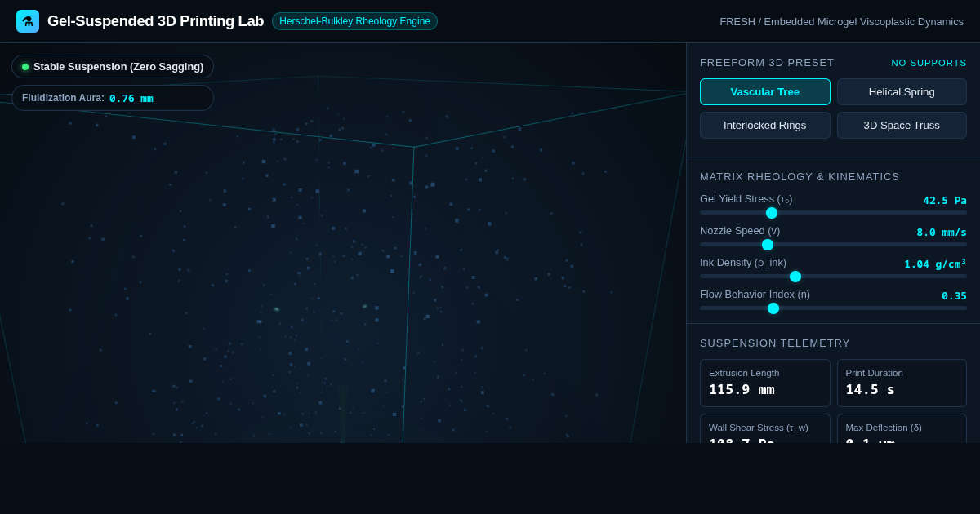Click the NO SUPPORTS label
The width and height of the screenshot is (980, 514).
[x=929, y=63]
